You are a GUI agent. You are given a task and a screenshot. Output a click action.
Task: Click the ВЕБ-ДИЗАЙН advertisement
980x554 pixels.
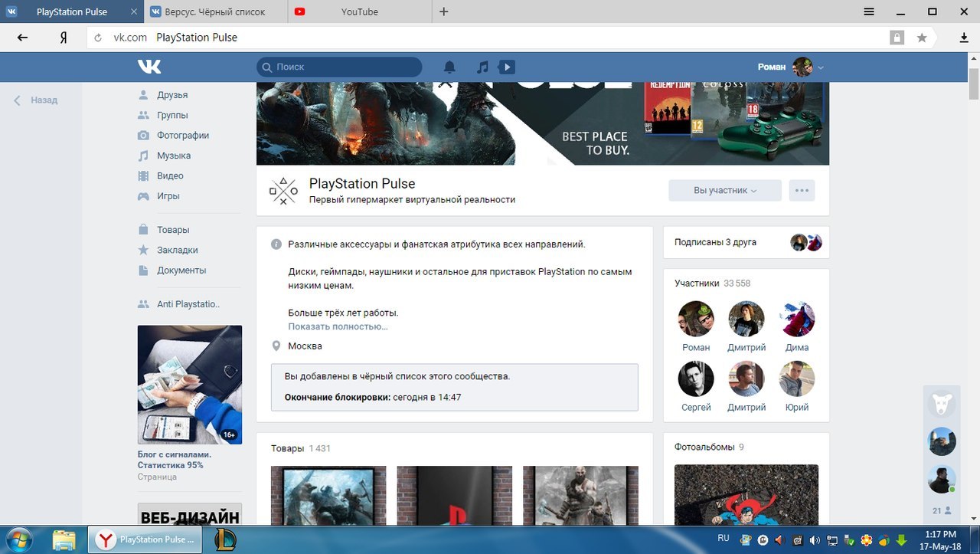190,514
